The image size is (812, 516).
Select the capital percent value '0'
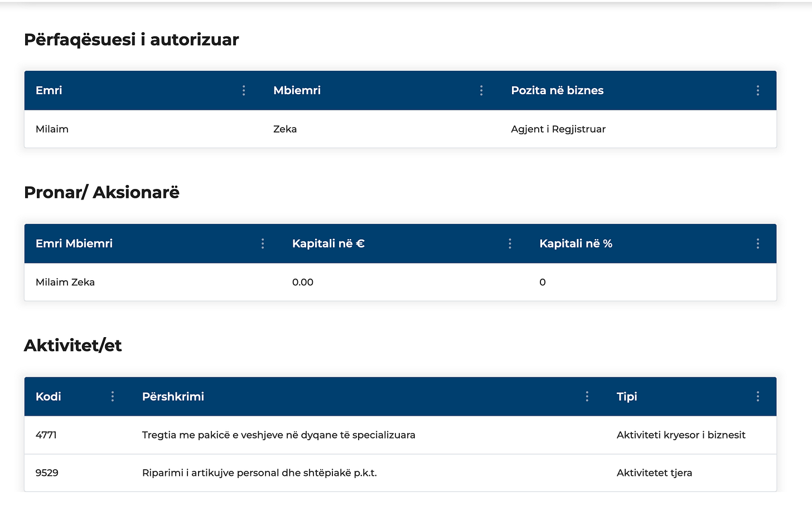coord(543,282)
